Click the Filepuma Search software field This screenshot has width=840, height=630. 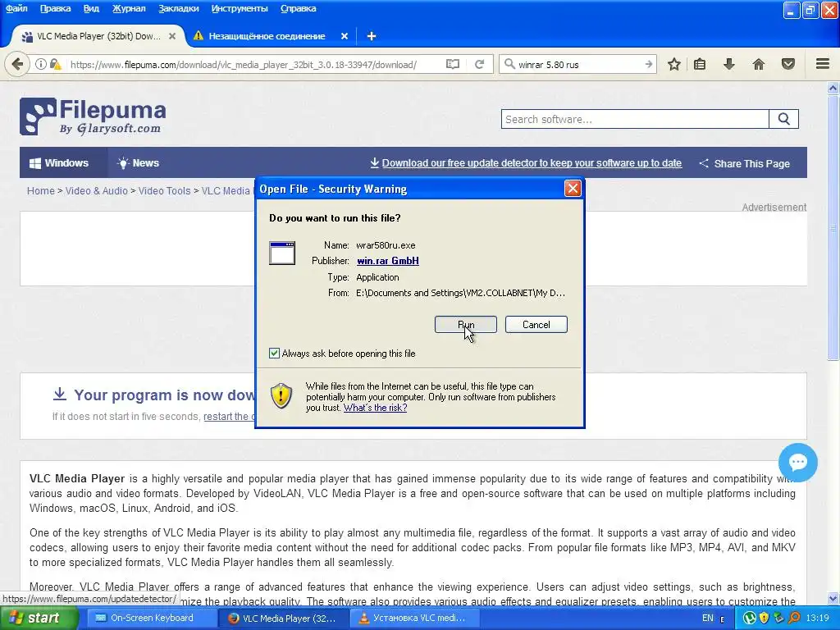click(635, 119)
